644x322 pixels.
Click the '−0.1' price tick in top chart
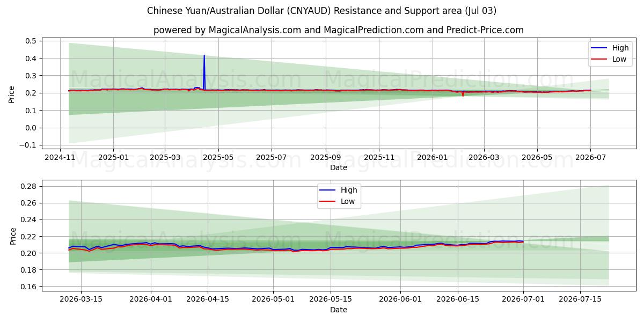pyautogui.click(x=27, y=145)
